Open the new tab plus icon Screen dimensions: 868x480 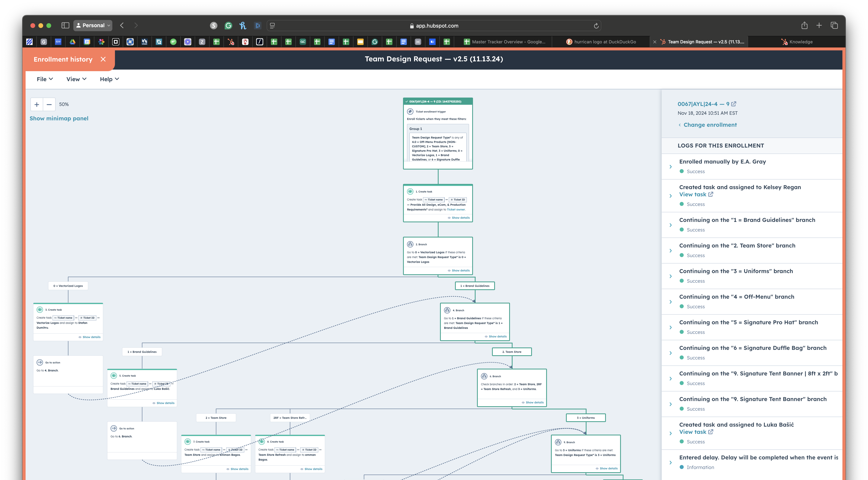tap(819, 25)
